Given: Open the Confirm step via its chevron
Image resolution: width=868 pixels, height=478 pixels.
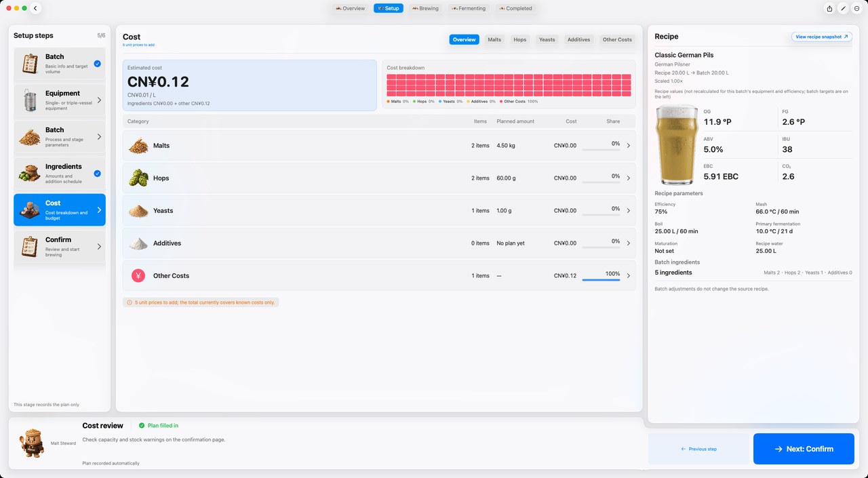Looking at the screenshot, I should click(99, 247).
